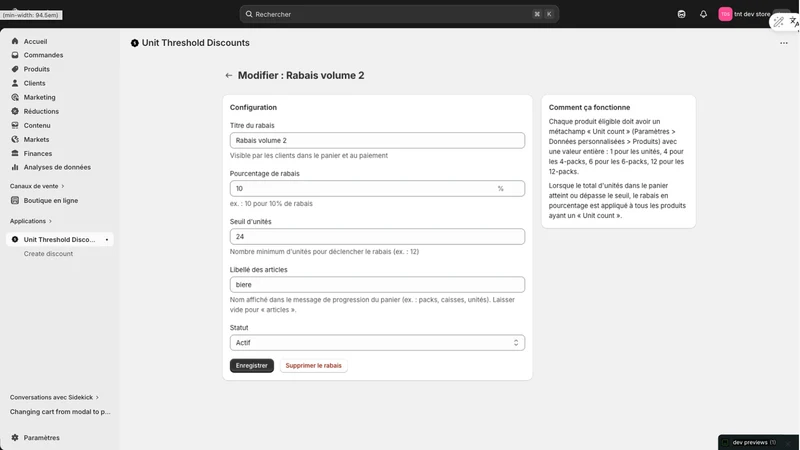Click the magic wand extension icon
800x450 pixels.
click(778, 21)
